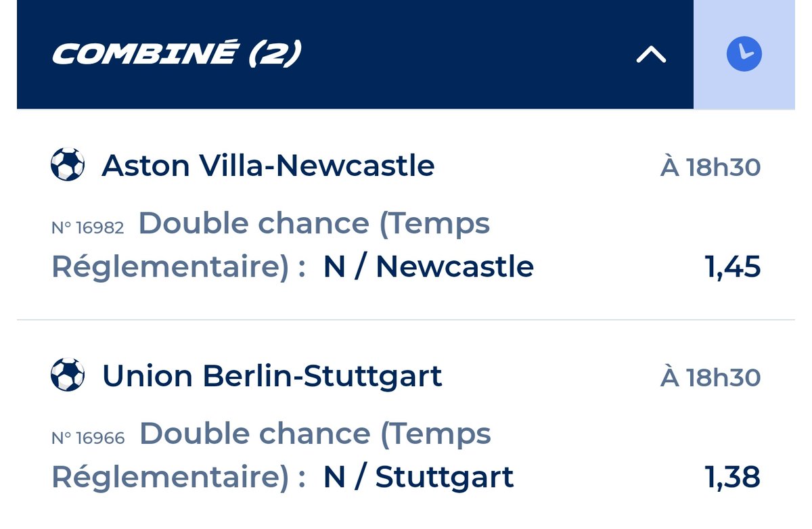Click soccer ball icon beside Aston Villa-Newcastle
812x529 pixels.
coord(68,165)
